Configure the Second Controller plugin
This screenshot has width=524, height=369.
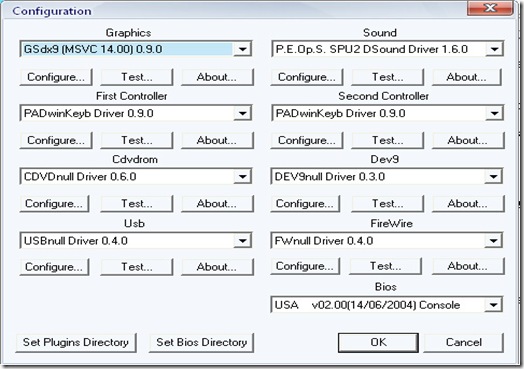tap(307, 140)
